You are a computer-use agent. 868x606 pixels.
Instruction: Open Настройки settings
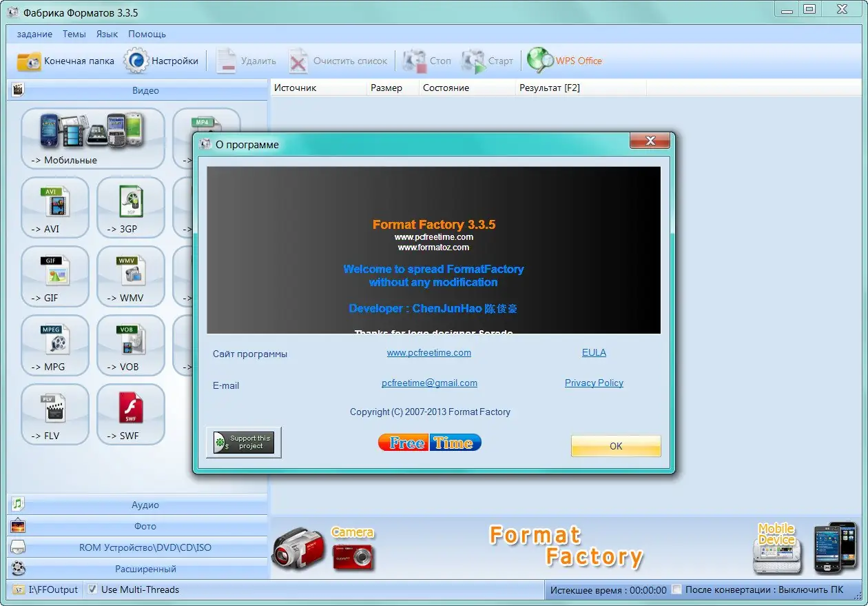point(162,61)
